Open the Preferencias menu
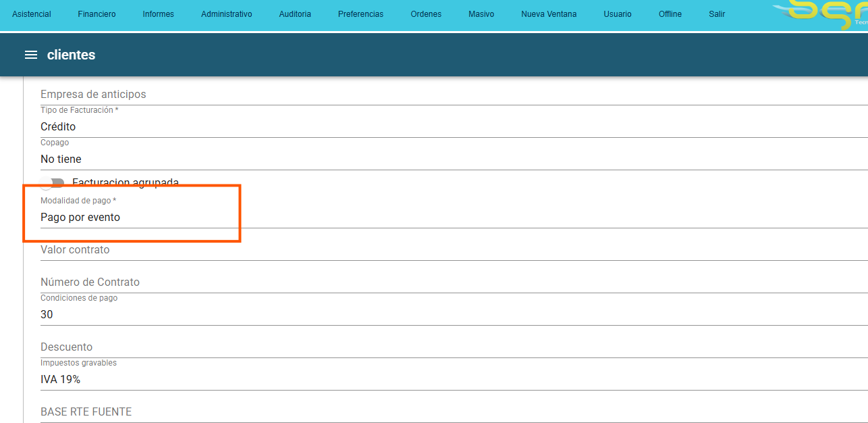The image size is (868, 423). (360, 14)
